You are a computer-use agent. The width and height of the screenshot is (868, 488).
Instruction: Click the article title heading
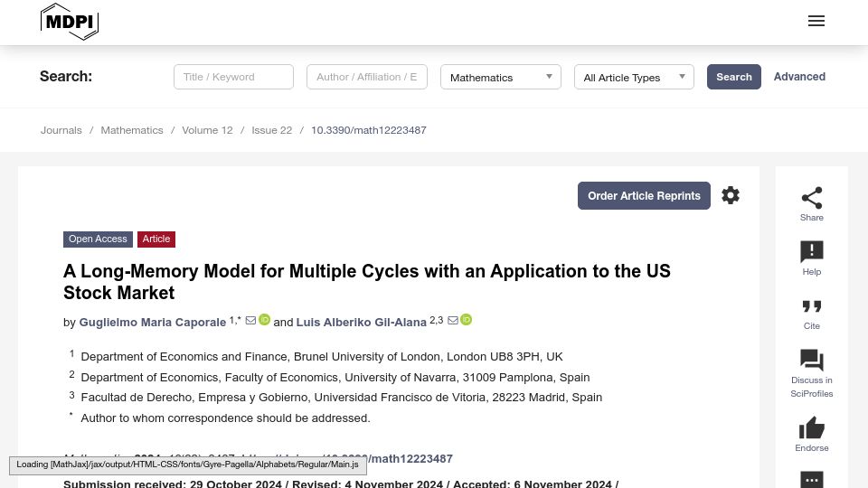[x=367, y=282]
